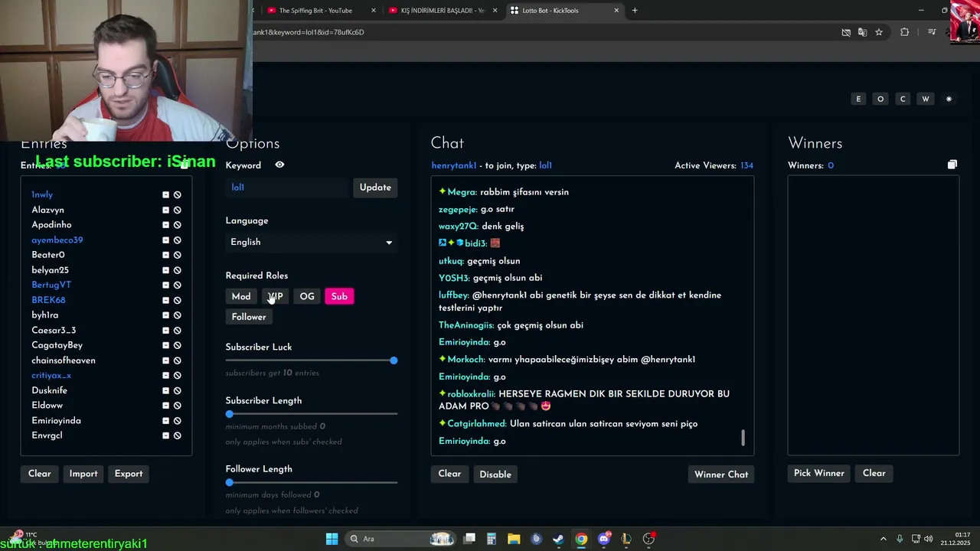Ban user Emirioyinda from entries

pyautogui.click(x=177, y=421)
